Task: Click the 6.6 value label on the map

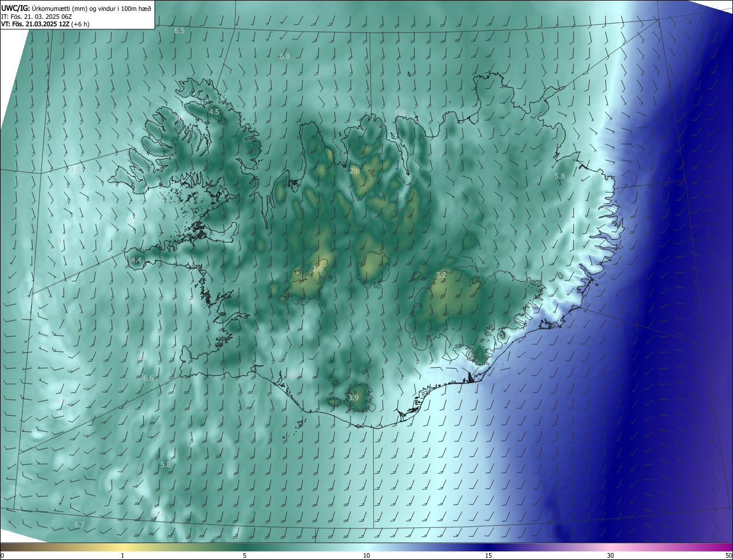Action: coord(148,378)
